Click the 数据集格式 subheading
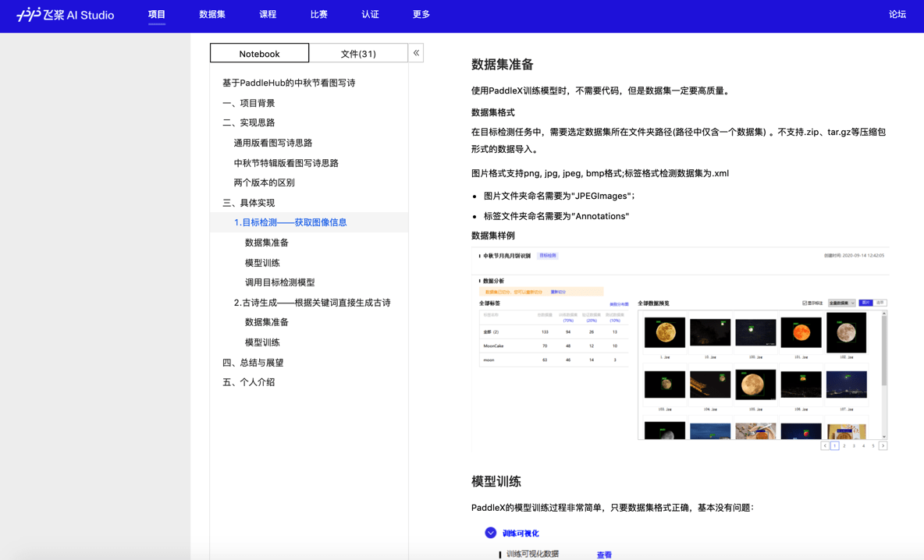 coord(492,112)
